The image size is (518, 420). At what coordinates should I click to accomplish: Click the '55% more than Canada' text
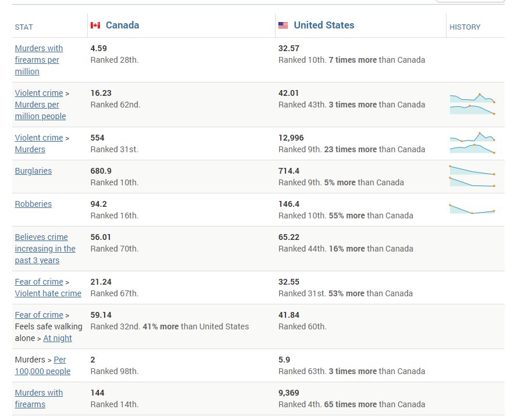(x=371, y=216)
